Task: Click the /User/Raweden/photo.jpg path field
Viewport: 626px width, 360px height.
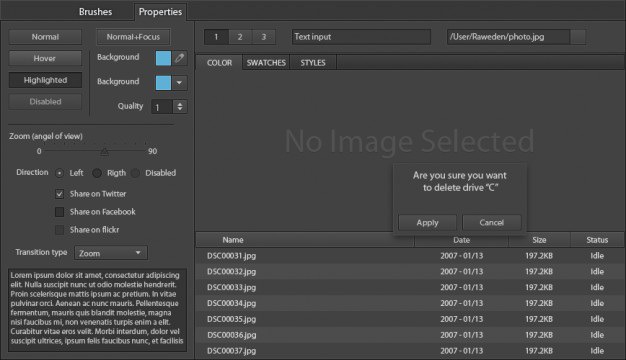Action: pyautogui.click(x=508, y=37)
